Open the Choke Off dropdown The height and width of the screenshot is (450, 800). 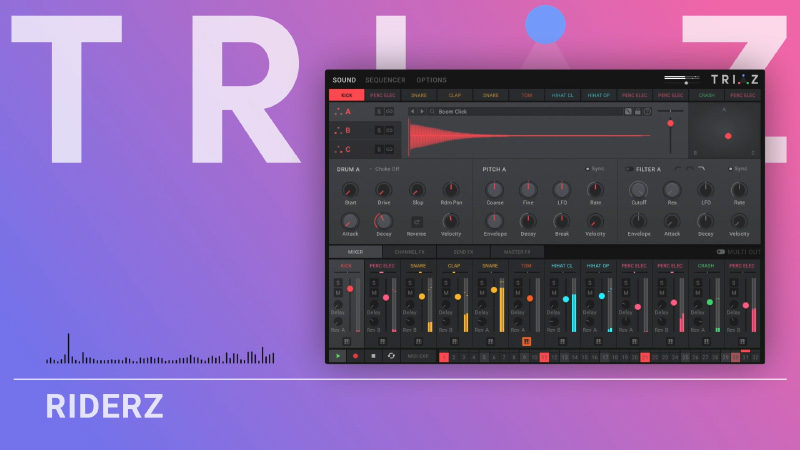(x=385, y=169)
